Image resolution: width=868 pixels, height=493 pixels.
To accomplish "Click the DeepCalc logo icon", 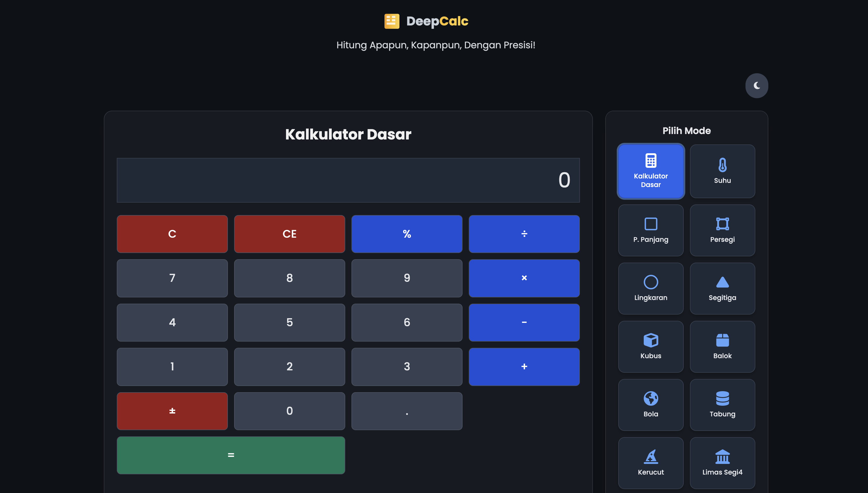I will pyautogui.click(x=392, y=21).
